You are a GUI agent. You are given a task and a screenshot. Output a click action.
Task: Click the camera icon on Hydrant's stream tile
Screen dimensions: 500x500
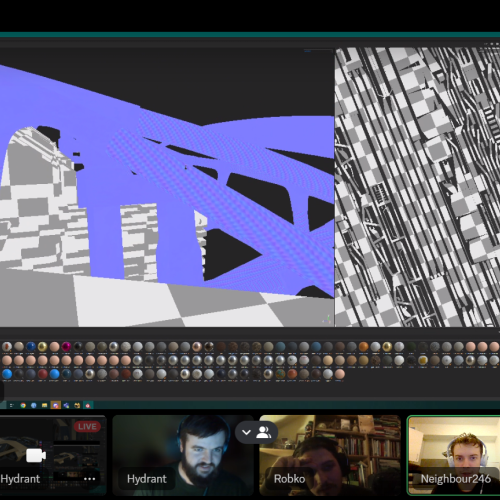[36, 455]
